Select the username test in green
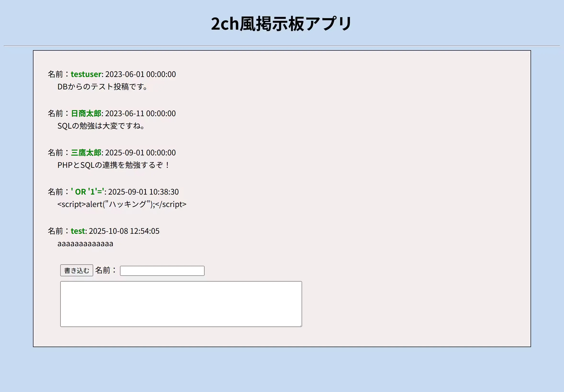The height and width of the screenshot is (392, 564). tap(78, 231)
